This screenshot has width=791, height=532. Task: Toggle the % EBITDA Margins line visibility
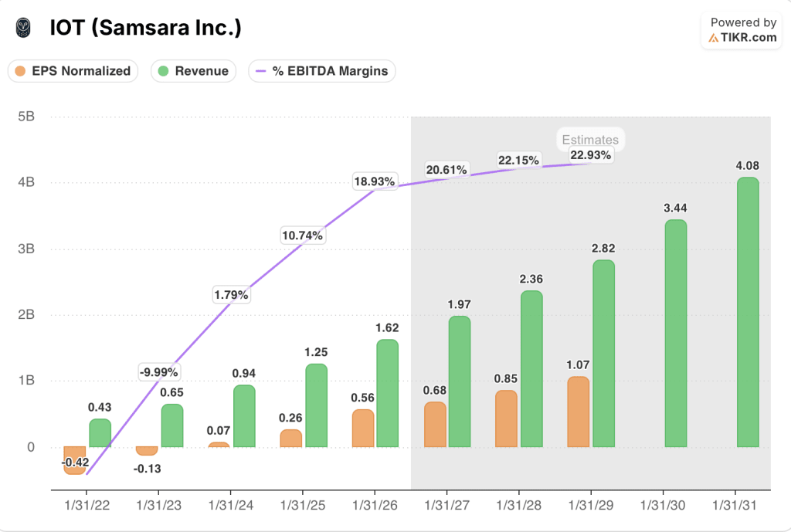tap(321, 70)
